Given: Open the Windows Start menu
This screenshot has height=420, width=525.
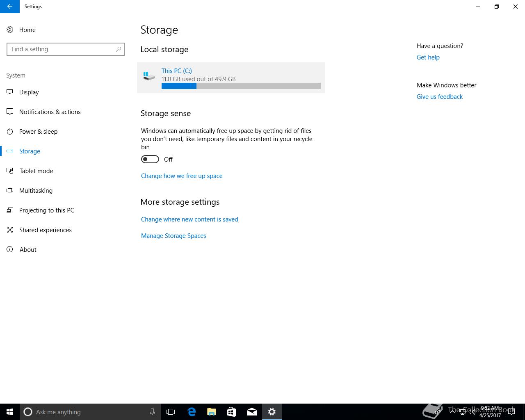Looking at the screenshot, I should click(x=10, y=412).
